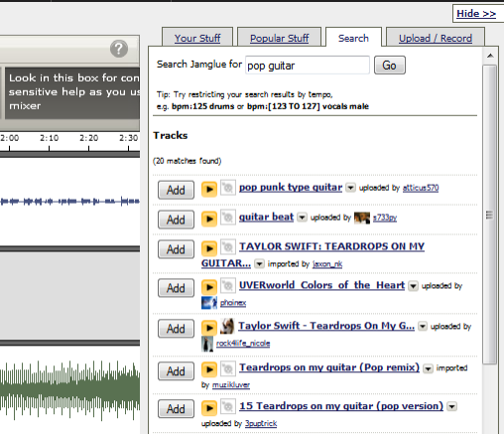Expand dropdown for 15 Teardrops on my guitar
This screenshot has width=504, height=434.
(451, 406)
